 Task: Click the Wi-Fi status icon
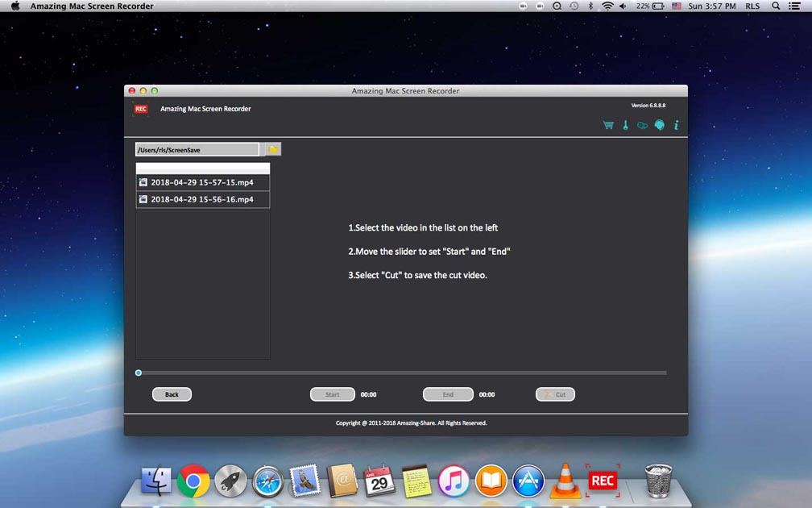tap(607, 6)
